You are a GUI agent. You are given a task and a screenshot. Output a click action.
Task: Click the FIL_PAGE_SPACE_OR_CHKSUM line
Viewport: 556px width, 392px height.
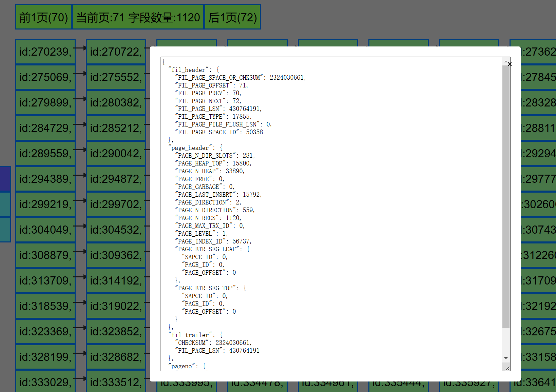click(240, 78)
